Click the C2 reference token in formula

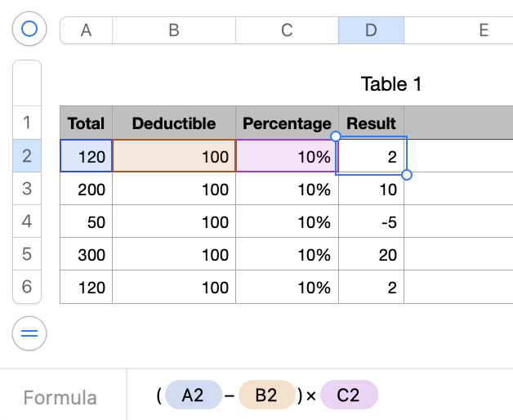point(348,395)
